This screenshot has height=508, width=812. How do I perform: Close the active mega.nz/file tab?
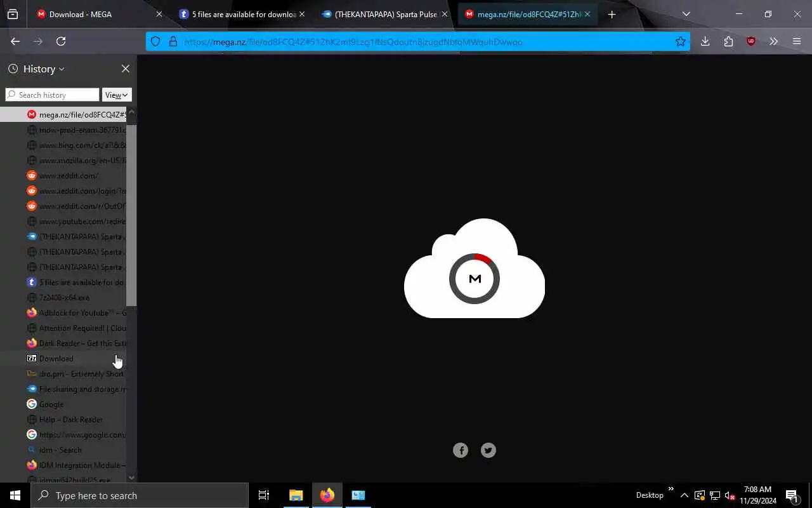point(587,14)
